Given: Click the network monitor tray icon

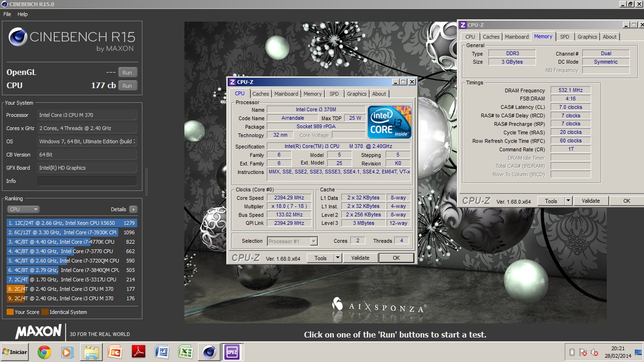Looking at the screenshot, I should coord(638,352).
